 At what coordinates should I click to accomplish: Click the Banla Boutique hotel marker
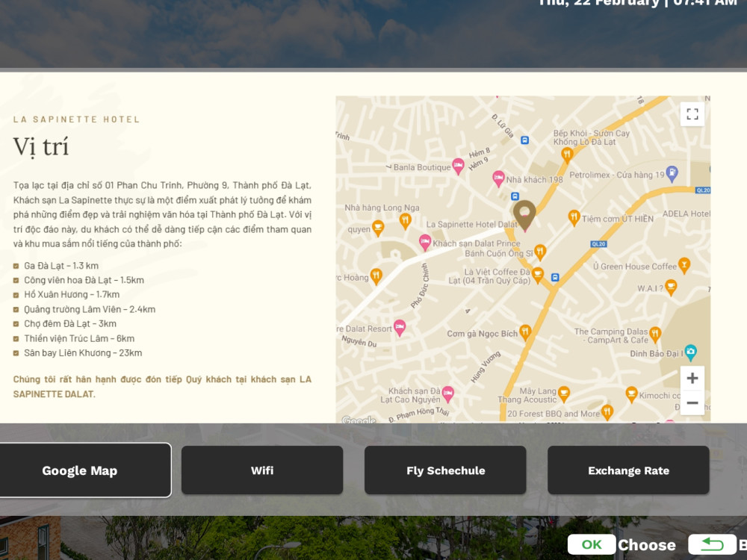[458, 166]
